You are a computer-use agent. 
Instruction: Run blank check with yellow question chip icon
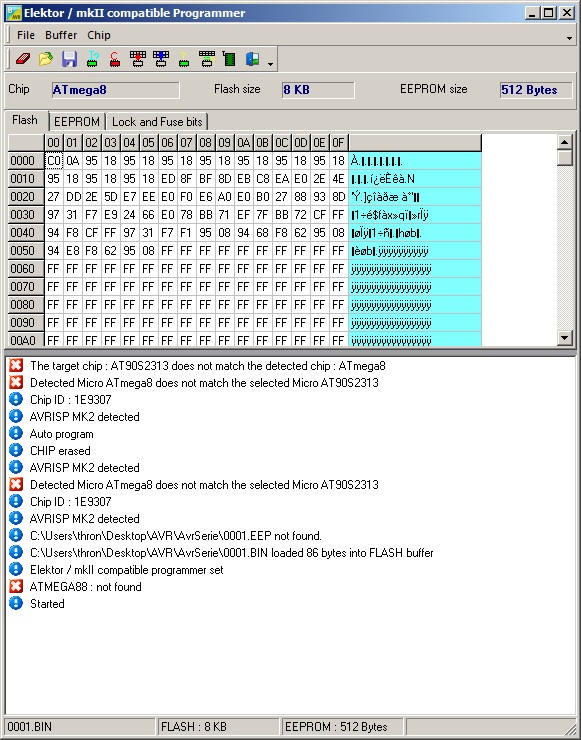pyautogui.click(x=184, y=59)
